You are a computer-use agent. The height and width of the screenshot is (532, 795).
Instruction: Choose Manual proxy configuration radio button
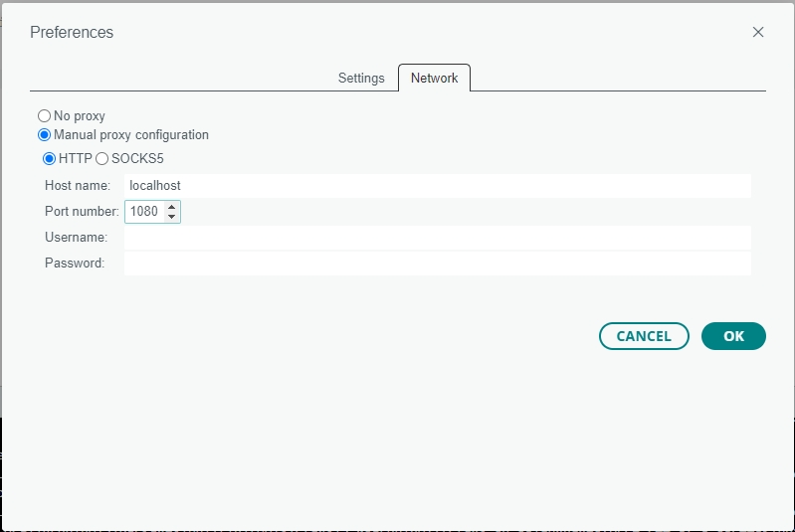[x=44, y=135]
